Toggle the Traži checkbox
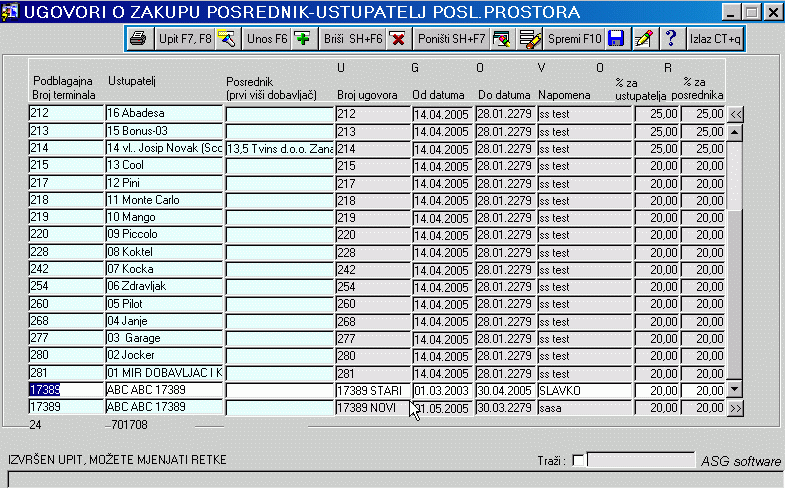Screen dimensions: 785x488 (x=578, y=460)
